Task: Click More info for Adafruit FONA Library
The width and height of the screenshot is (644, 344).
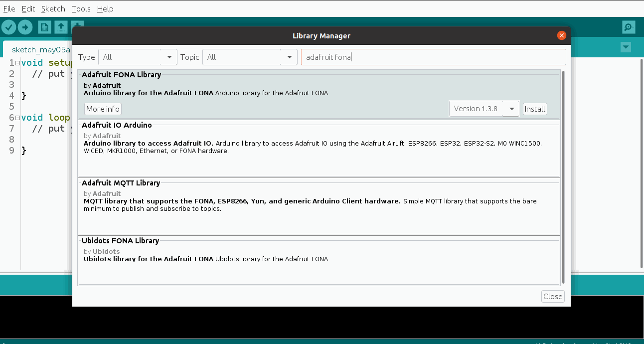Action: point(103,109)
